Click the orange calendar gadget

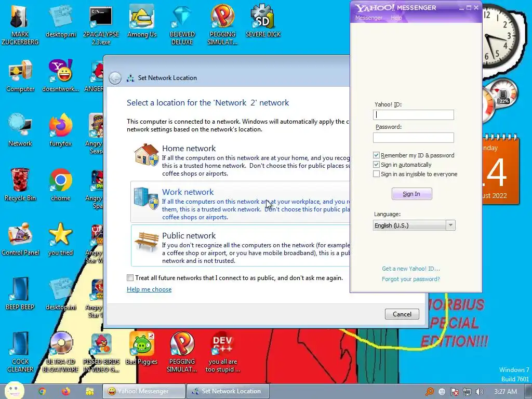[x=500, y=170]
